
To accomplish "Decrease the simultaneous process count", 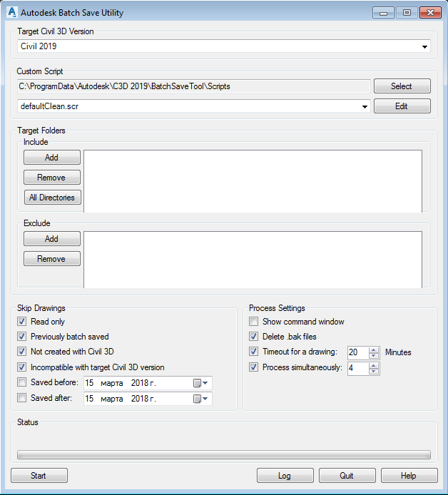I will (374, 371).
